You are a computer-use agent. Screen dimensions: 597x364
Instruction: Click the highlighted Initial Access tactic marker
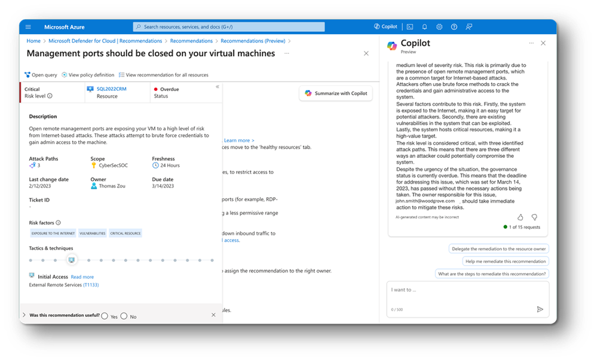[72, 260]
